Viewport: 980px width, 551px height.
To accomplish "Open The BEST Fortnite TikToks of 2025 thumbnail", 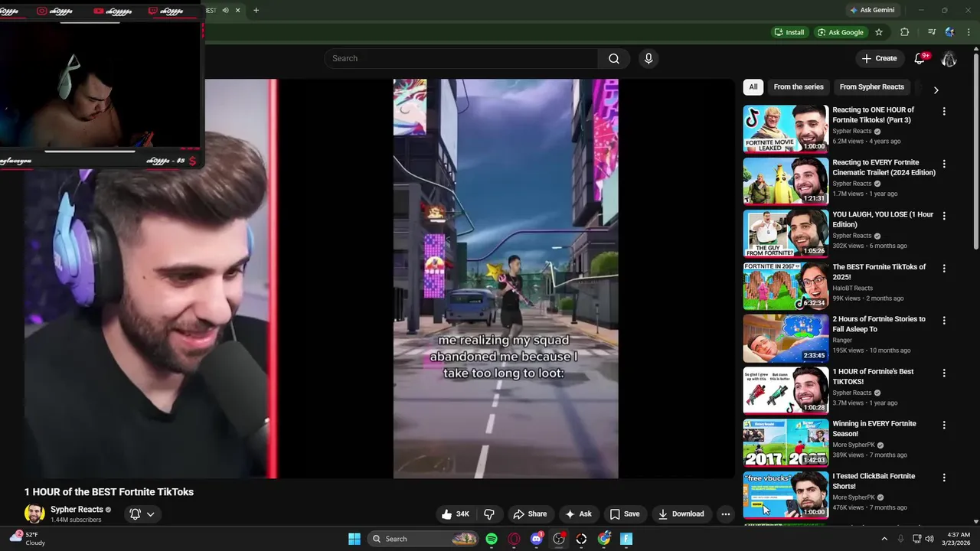I will tap(786, 286).
